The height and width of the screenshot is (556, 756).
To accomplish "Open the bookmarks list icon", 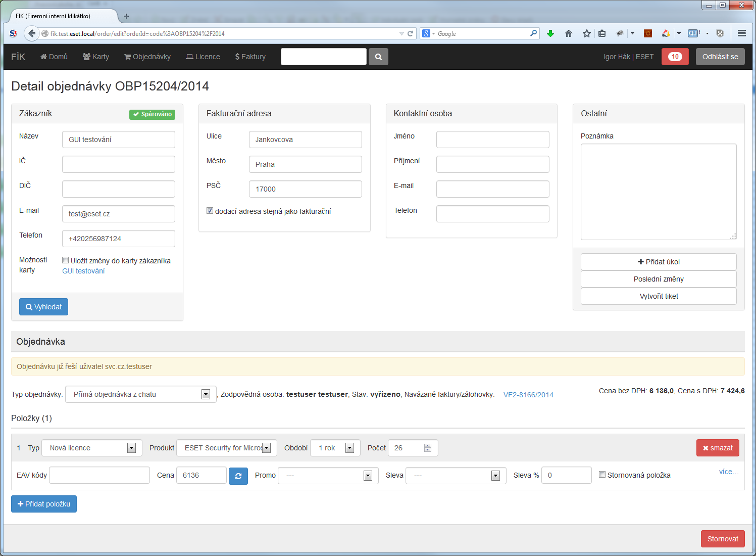I will click(x=602, y=33).
